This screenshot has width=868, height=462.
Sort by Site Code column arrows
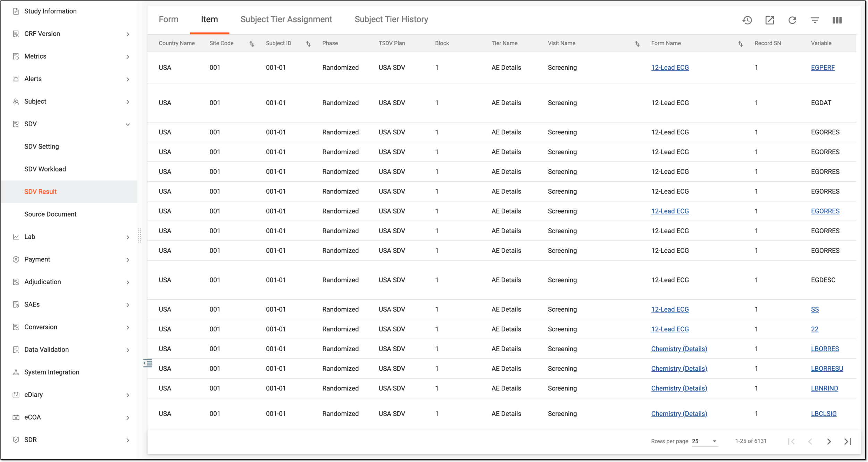(x=252, y=44)
